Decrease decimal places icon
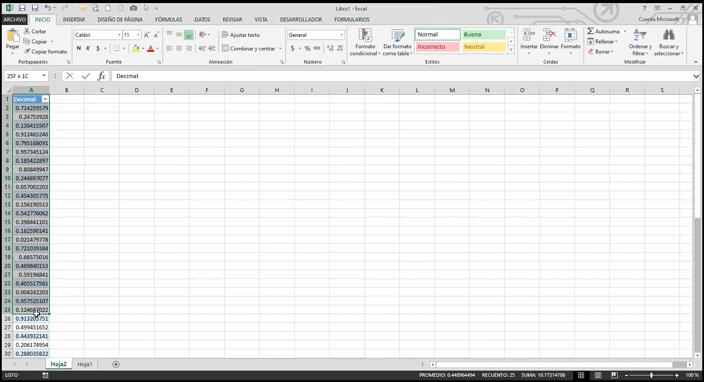This screenshot has width=704, height=382. 340,48
